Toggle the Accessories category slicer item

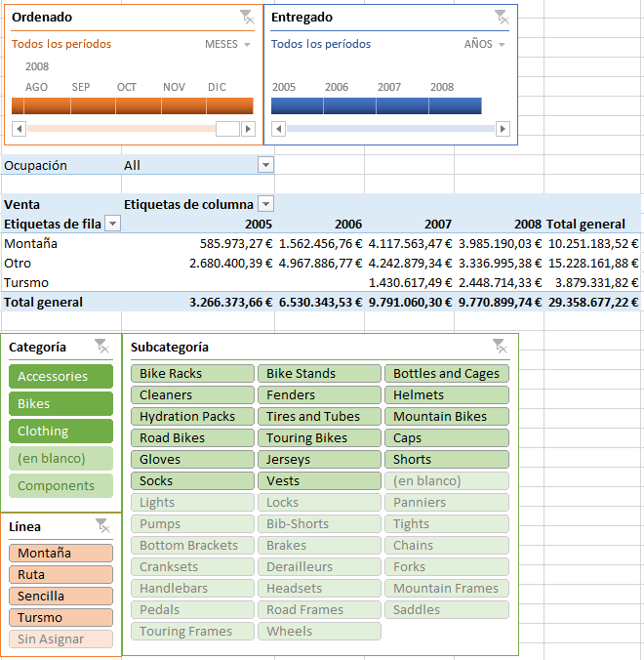(x=60, y=376)
